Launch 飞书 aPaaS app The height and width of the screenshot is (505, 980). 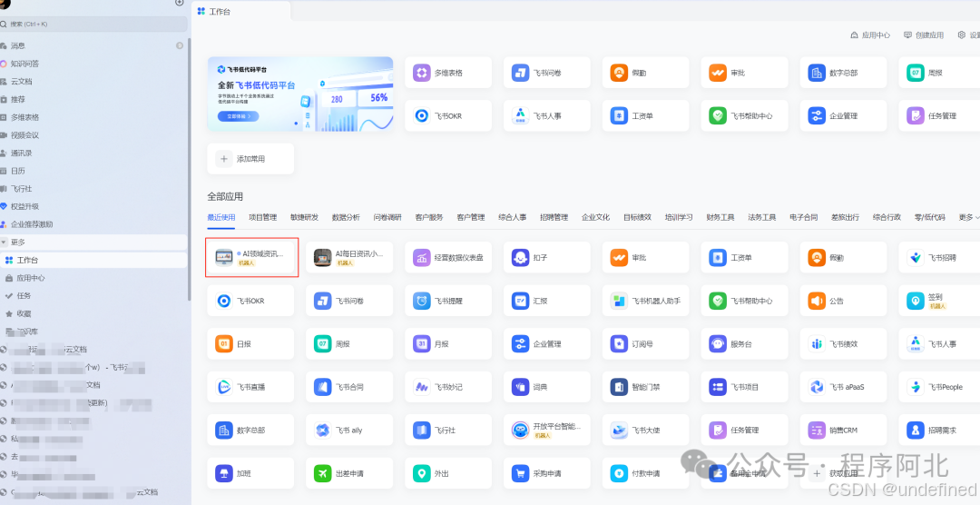843,387
